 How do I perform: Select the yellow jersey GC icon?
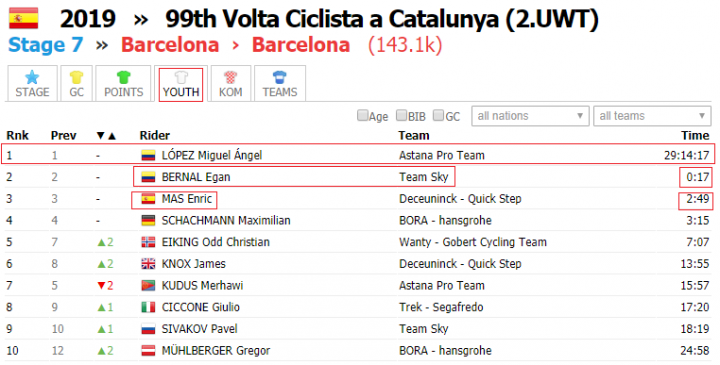coord(76,77)
